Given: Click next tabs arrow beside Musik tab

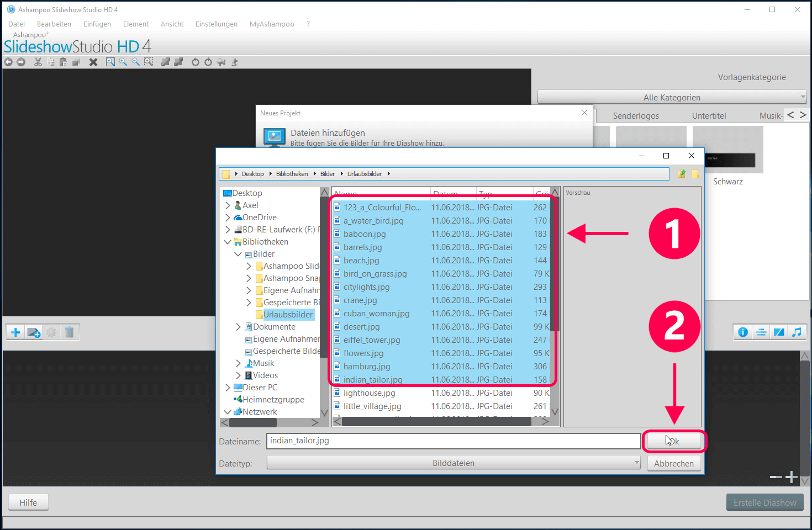Looking at the screenshot, I should (x=803, y=115).
